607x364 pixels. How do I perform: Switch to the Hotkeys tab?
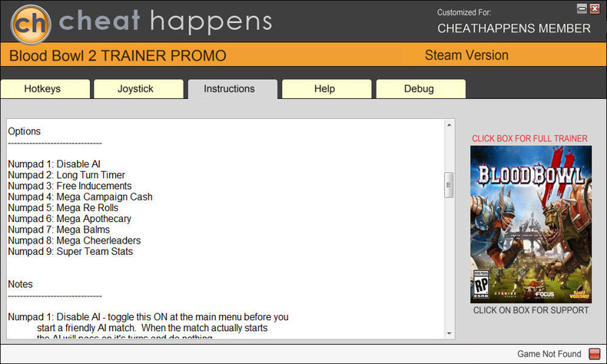pyautogui.click(x=45, y=88)
